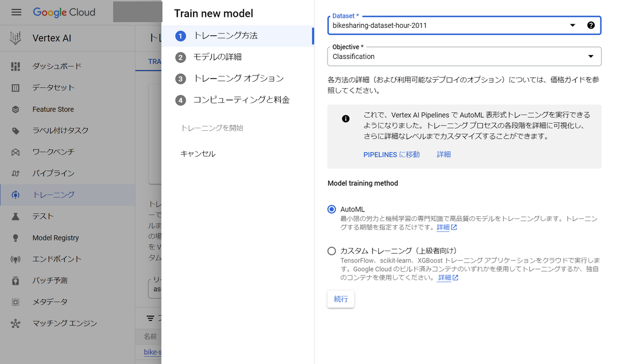Viewport: 633px width, 364px height.
Task: Click the ダッシュボード sidebar icon
Action: pos(15,66)
